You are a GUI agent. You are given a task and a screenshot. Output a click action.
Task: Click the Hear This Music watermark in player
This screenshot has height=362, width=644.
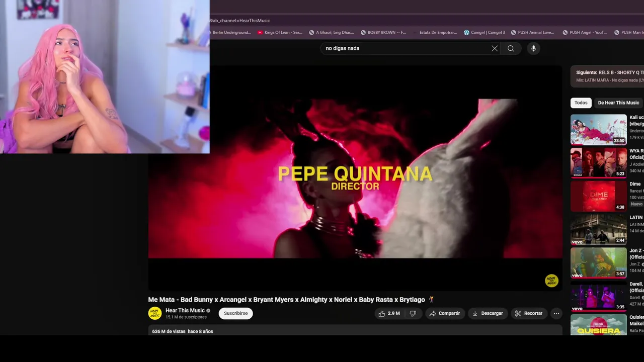(x=551, y=281)
